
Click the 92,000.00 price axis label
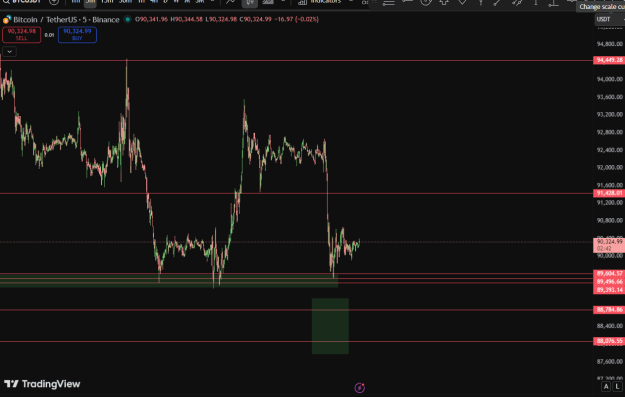[609, 167]
